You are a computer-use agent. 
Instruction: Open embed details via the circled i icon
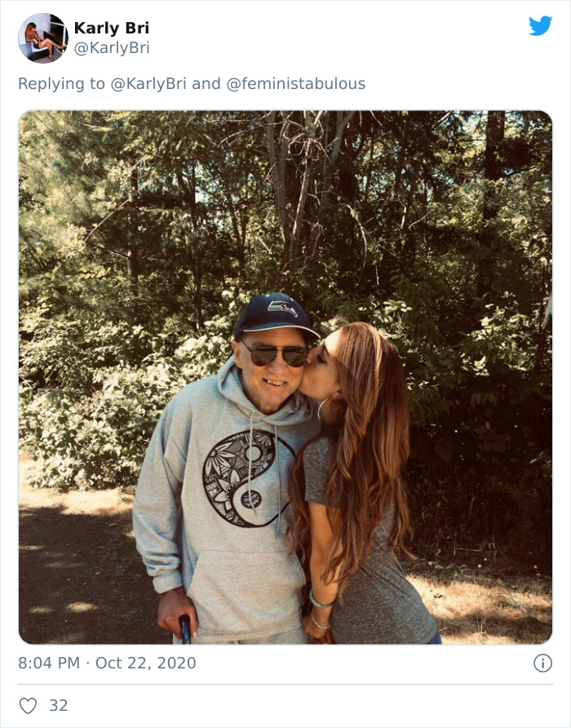tap(543, 662)
